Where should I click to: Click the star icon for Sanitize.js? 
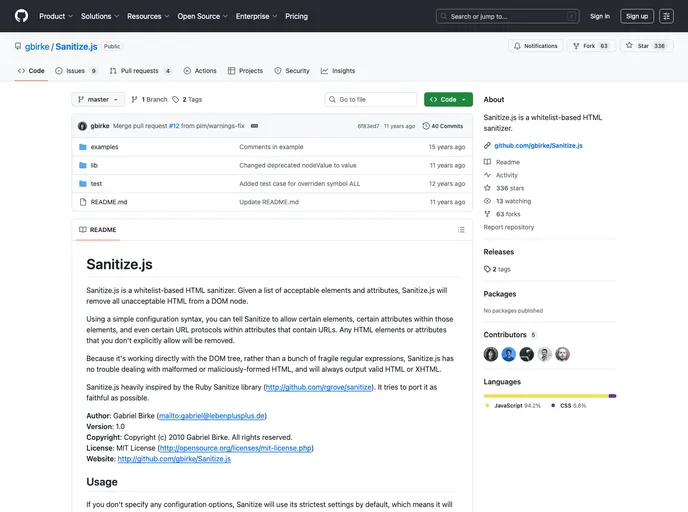pyautogui.click(x=629, y=46)
